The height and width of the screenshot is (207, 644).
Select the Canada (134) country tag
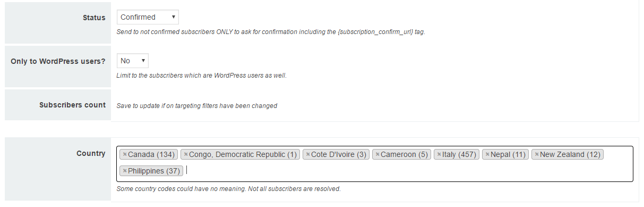[149, 154]
